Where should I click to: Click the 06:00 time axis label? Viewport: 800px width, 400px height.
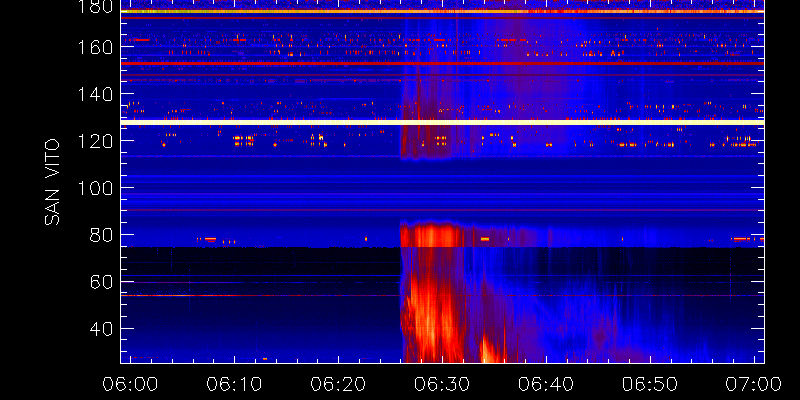tap(130, 384)
